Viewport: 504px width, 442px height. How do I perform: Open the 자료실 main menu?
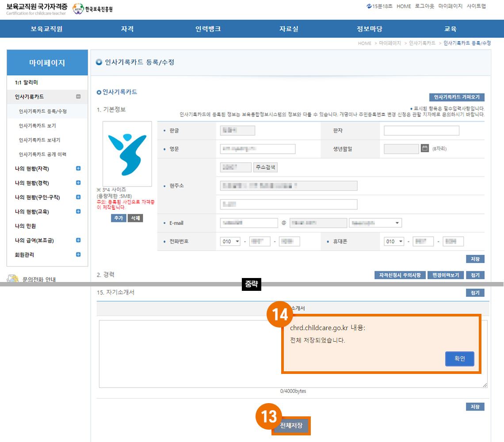click(289, 29)
